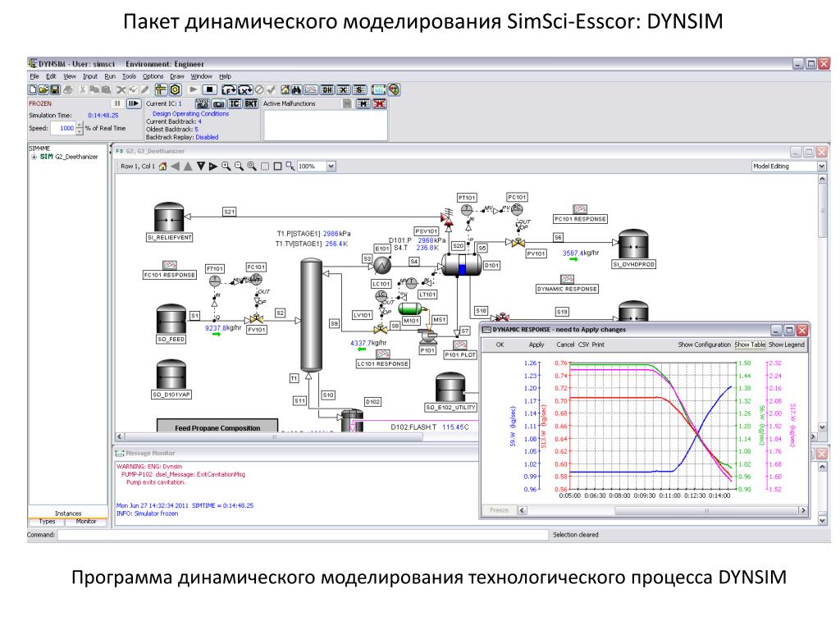Click Cancel in Dynamic Response window
The width and height of the screenshot is (840, 630).
pyautogui.click(x=565, y=345)
